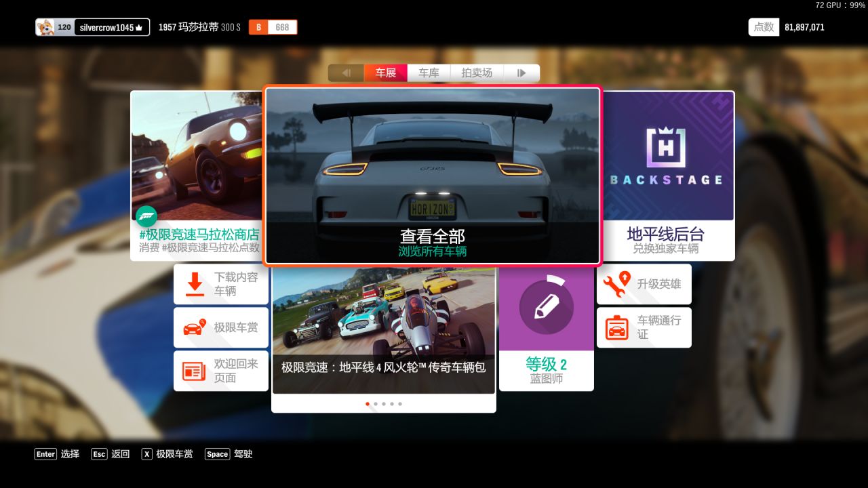Click the 1957 玛莎拉蒂 300 S car name
This screenshot has height=488, width=868.
point(199,27)
